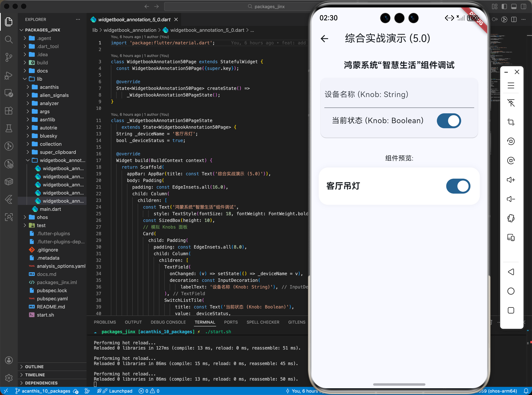Open the Manage settings gear icon
532x395 pixels.
pyautogui.click(x=9, y=378)
